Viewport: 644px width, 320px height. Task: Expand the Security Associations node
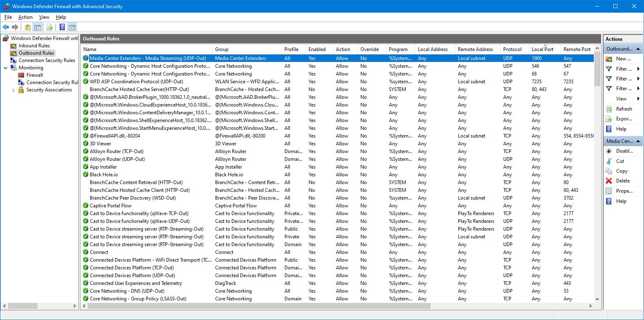click(13, 90)
